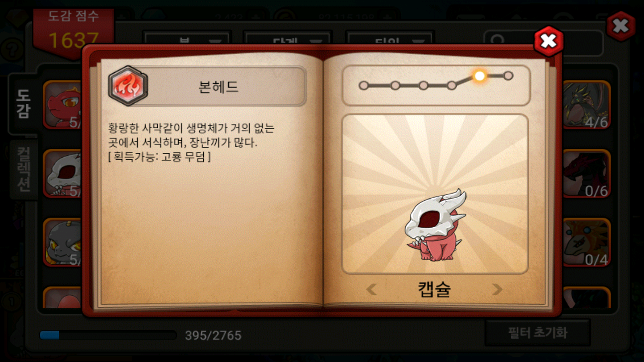This screenshot has width=644, height=362.
Task: Go to next dragon form arrow
Action: 497,289
